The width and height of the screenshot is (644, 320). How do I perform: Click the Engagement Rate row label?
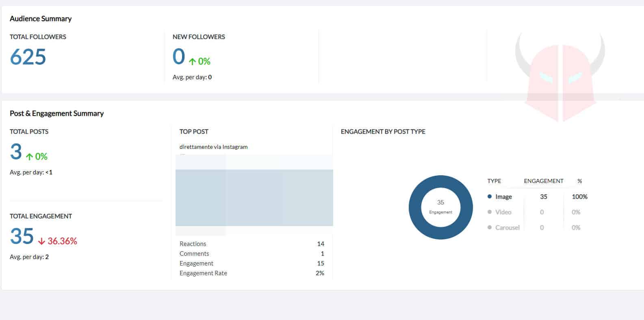point(203,273)
